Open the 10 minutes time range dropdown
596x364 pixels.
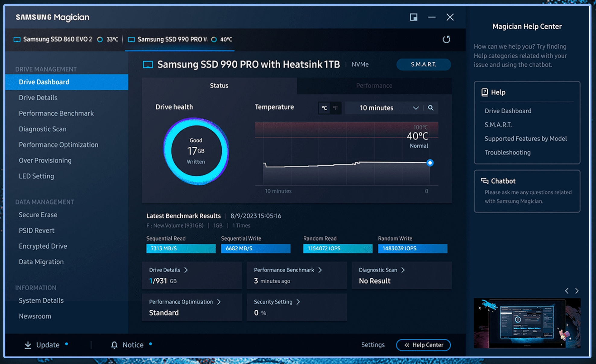[416, 108]
